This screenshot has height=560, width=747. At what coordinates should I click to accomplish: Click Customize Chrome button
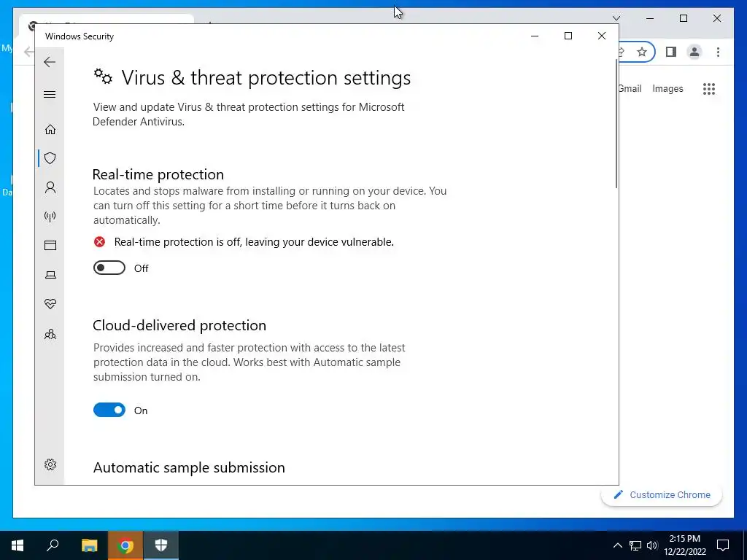click(662, 495)
